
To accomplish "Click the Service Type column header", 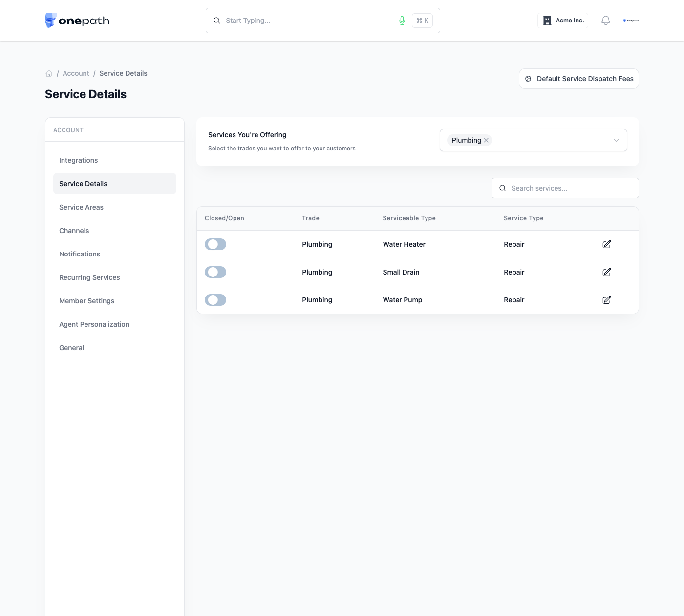I will click(524, 218).
